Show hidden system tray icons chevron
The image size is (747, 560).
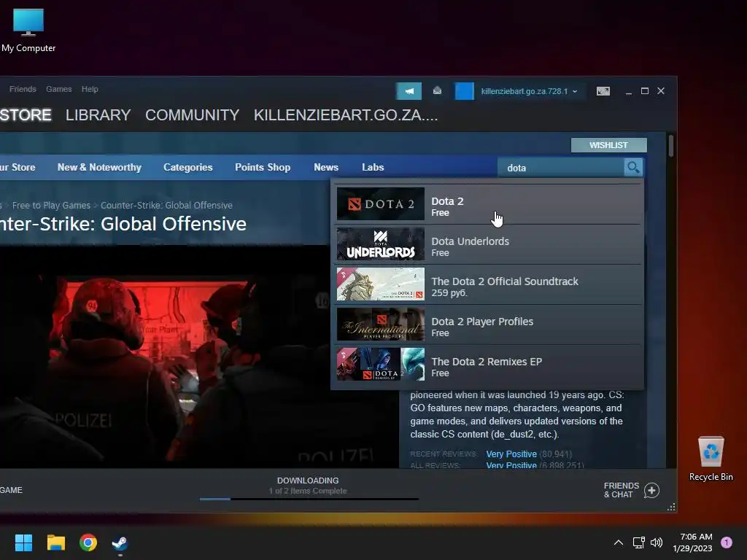click(618, 542)
